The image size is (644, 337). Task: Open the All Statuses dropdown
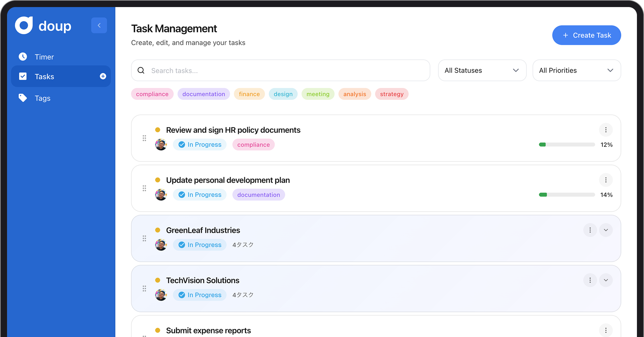(x=482, y=70)
